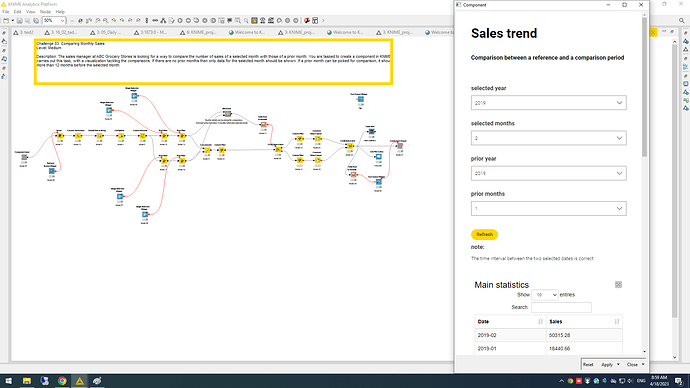Open the selected year dropdown
Image resolution: width=690 pixels, height=388 pixels.
tap(548, 103)
